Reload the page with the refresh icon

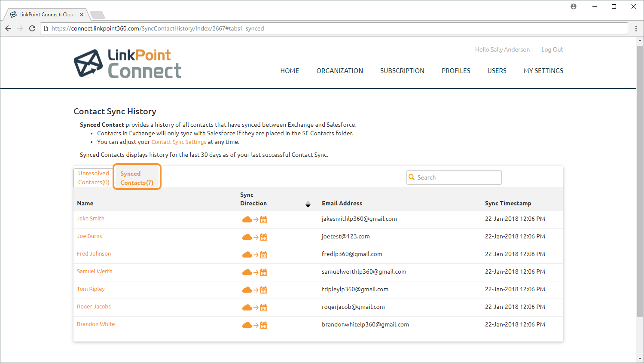(32, 28)
